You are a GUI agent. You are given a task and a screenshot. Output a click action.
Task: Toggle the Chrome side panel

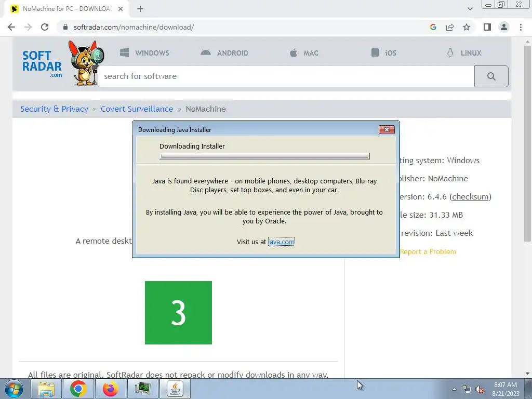pos(487,27)
